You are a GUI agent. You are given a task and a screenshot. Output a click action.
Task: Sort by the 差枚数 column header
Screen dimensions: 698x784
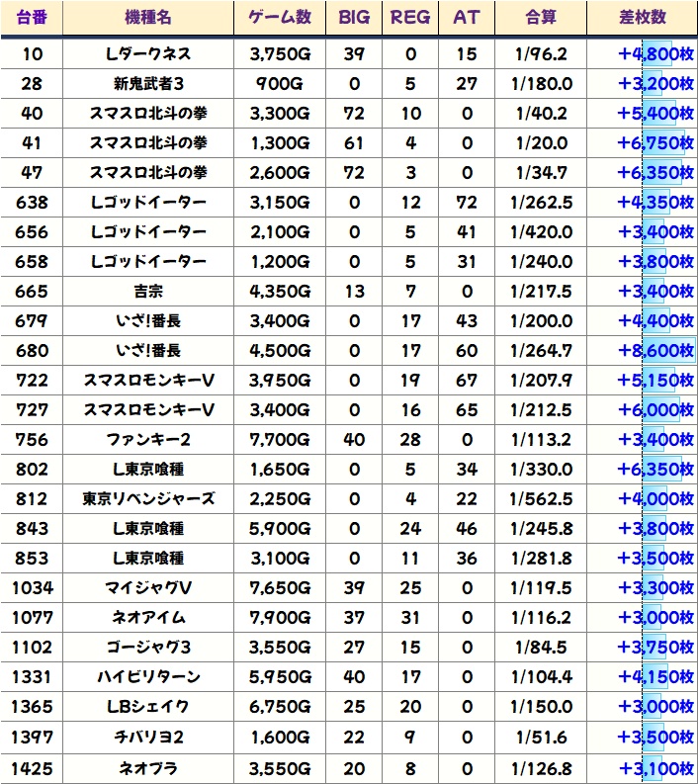pyautogui.click(x=641, y=18)
